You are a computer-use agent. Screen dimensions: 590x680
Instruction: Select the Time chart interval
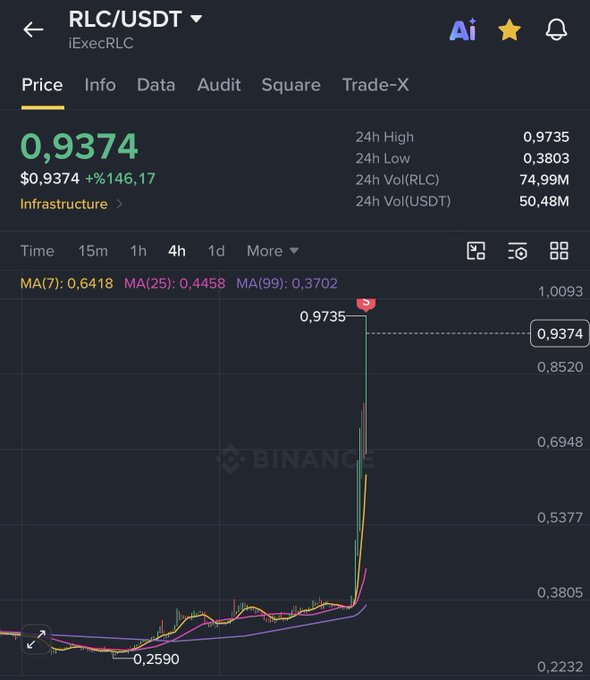37,251
